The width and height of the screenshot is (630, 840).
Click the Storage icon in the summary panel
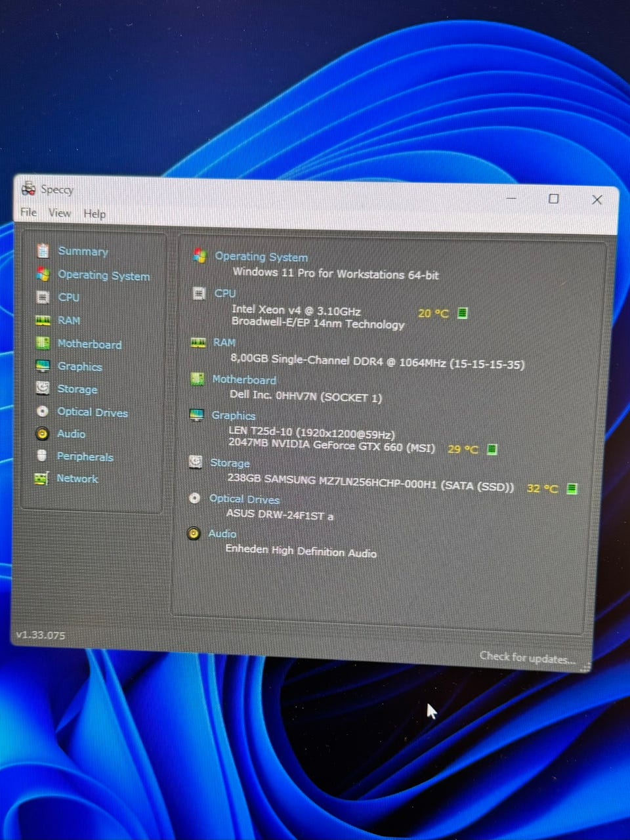pyautogui.click(x=196, y=462)
